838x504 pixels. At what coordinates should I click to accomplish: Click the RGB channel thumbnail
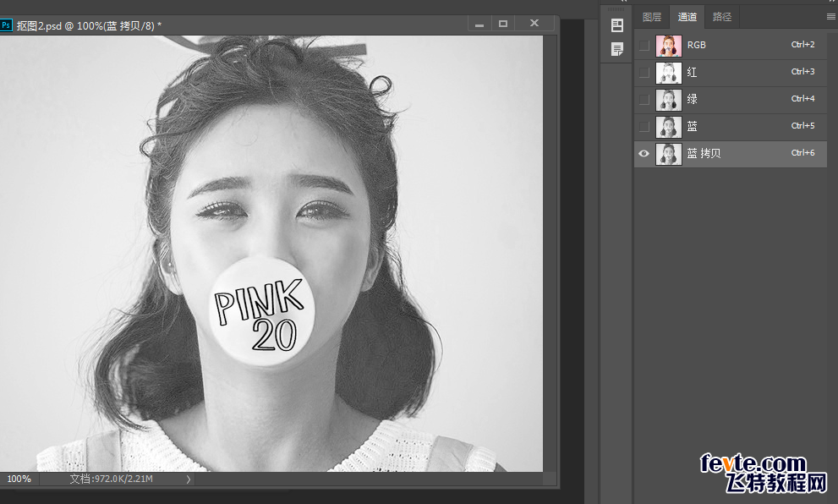669,46
